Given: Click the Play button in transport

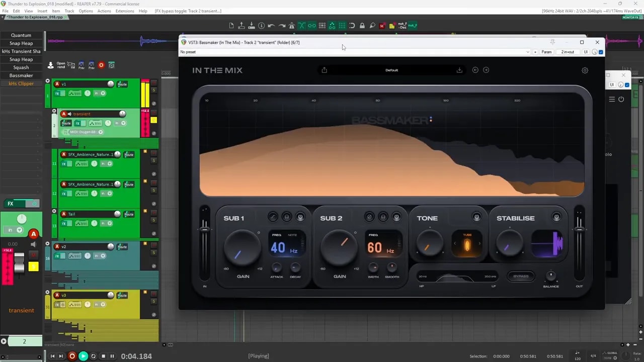Looking at the screenshot, I should pos(83,356).
